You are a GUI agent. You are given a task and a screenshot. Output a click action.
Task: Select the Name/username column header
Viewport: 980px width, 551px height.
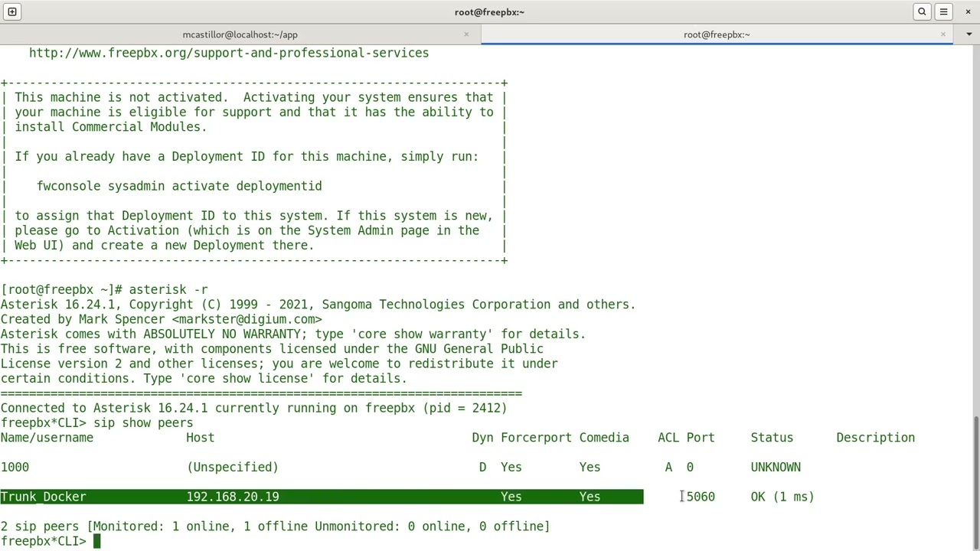click(x=47, y=438)
